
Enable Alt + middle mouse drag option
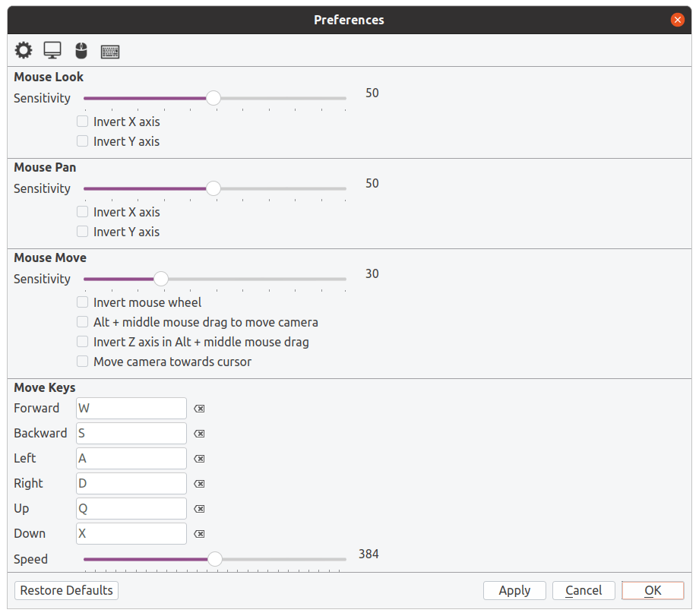(83, 322)
